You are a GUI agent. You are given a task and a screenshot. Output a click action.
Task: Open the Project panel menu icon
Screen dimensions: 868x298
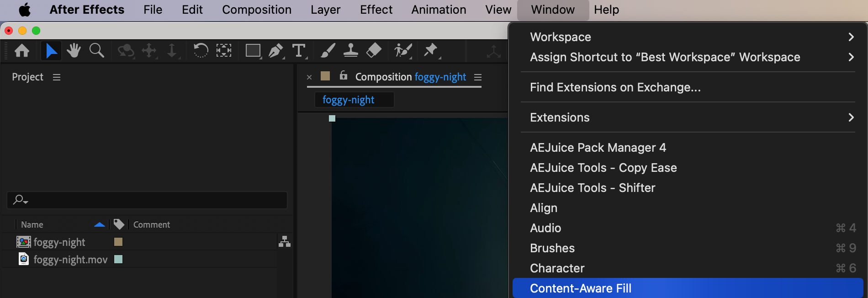coord(57,77)
